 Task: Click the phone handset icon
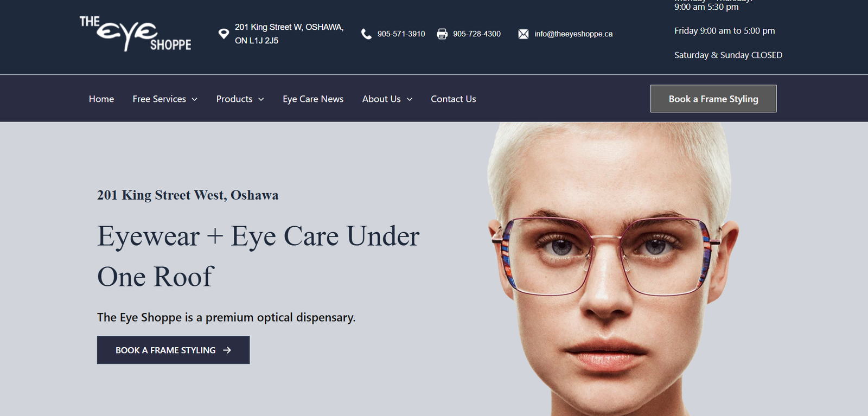[366, 34]
